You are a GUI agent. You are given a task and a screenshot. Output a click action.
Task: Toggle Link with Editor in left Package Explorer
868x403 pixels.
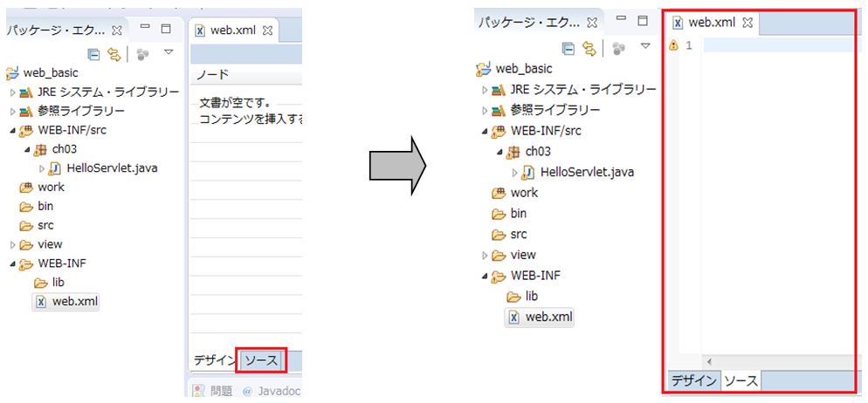click(x=114, y=54)
